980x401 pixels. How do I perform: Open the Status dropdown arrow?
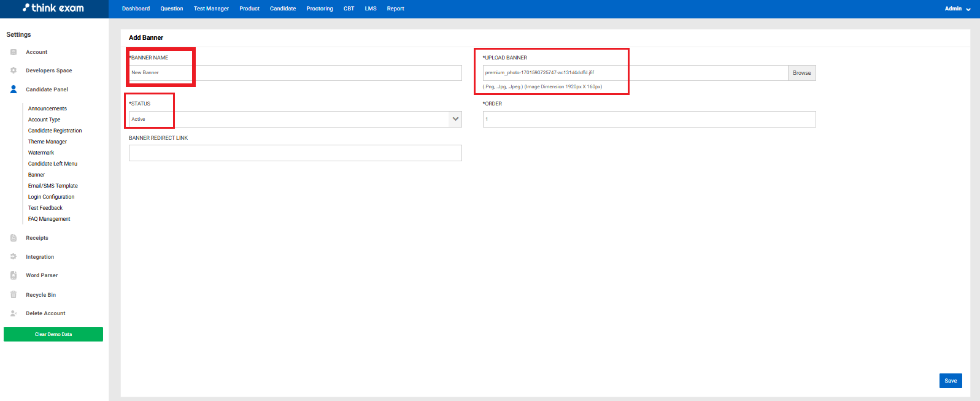coord(455,119)
